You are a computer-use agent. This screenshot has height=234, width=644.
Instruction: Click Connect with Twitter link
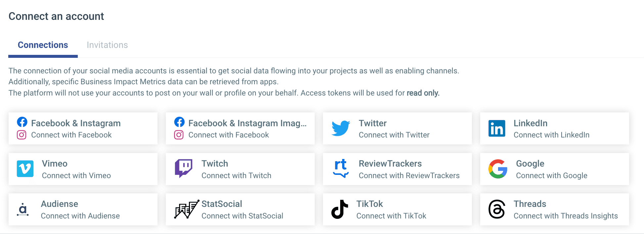pos(394,135)
